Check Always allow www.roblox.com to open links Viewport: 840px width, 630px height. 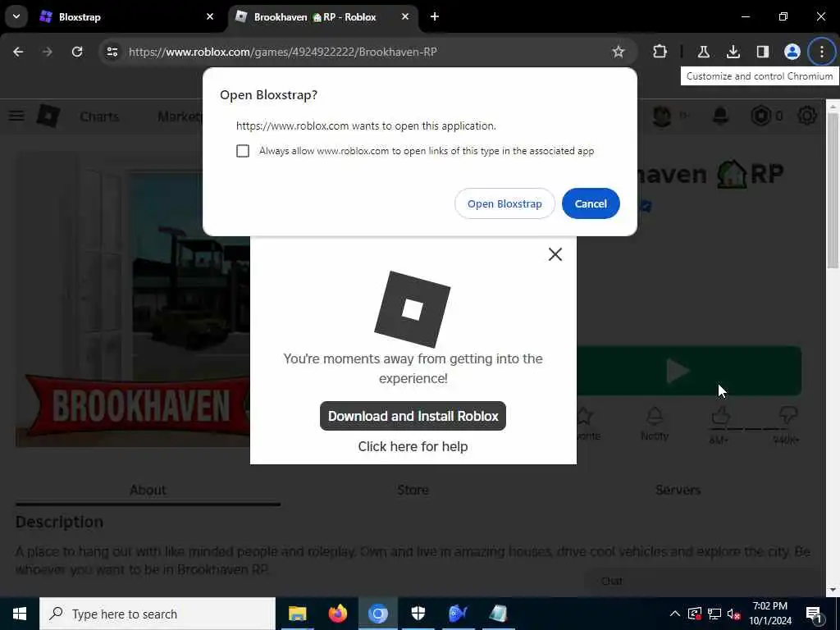(243, 151)
